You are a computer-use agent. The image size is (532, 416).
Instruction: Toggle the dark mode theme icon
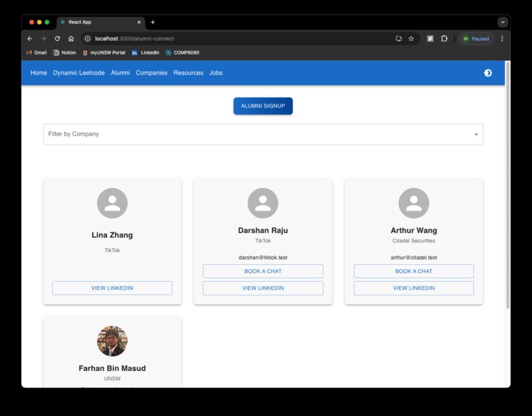pyautogui.click(x=488, y=73)
